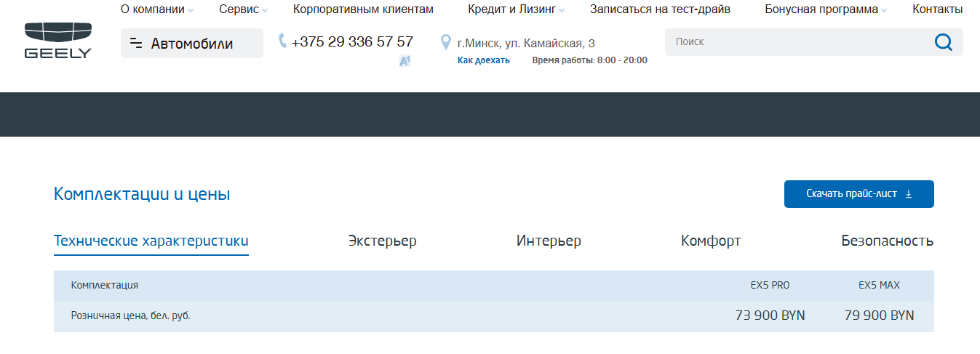Screen dimensions: 980x354
Task: Call the +375 29 336 57 57 number
Action: tap(352, 42)
